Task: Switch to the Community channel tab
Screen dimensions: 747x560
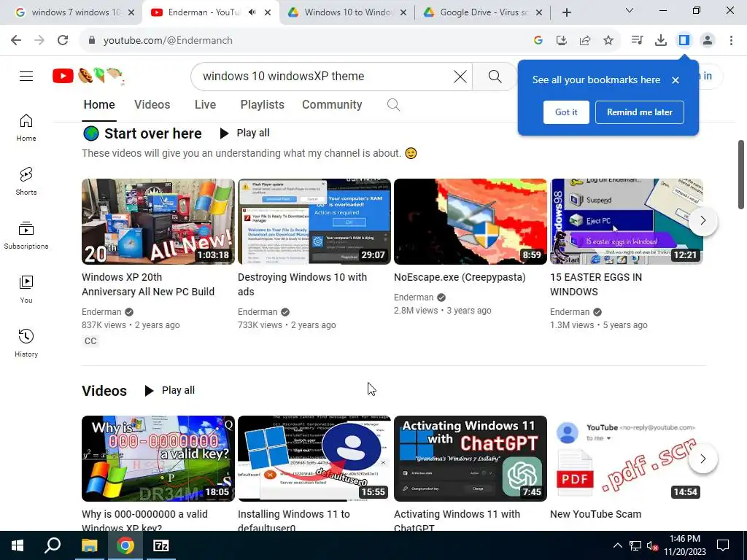Action: pyautogui.click(x=332, y=105)
